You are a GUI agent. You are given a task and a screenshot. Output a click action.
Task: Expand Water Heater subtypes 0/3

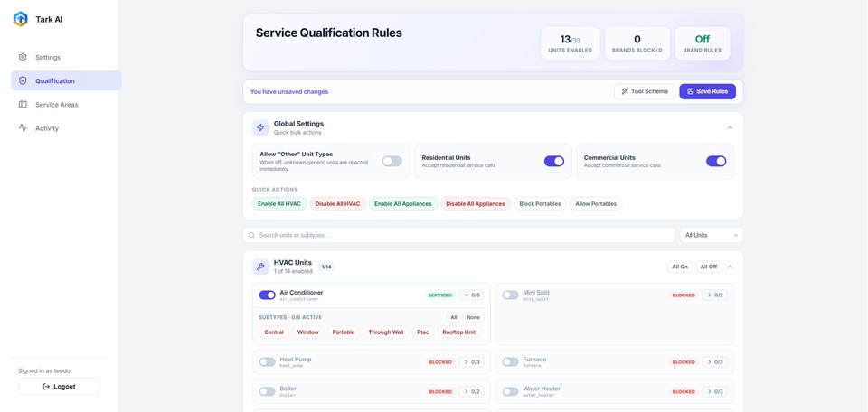coord(714,391)
